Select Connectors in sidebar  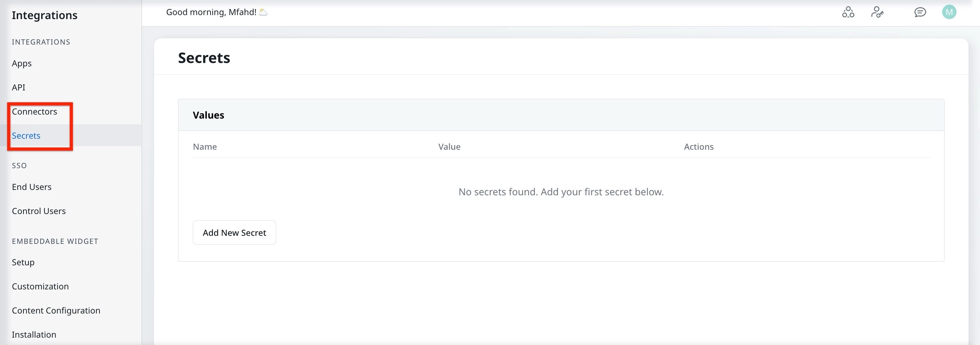point(34,111)
